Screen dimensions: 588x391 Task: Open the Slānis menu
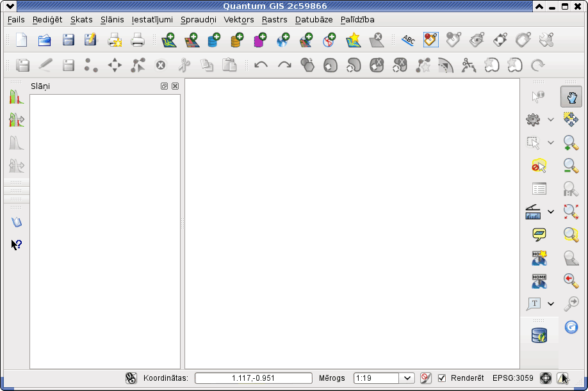(112, 19)
